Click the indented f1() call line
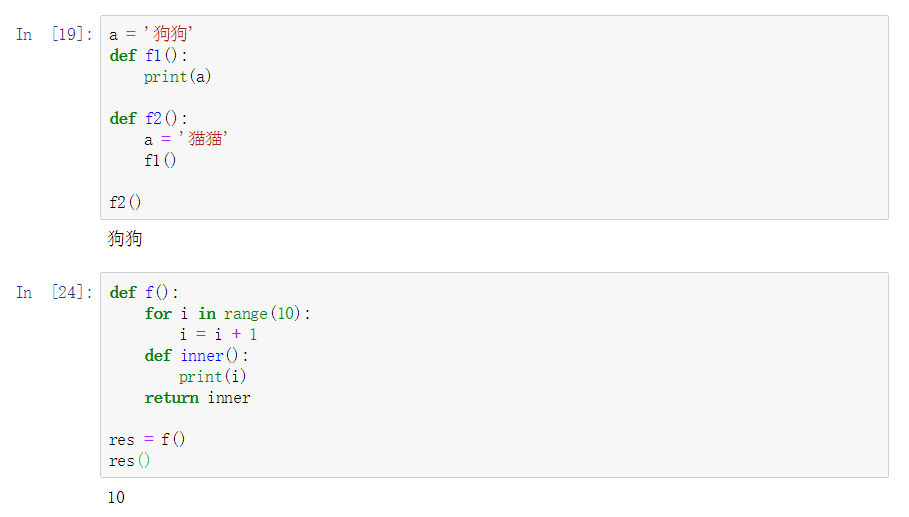 (x=160, y=161)
